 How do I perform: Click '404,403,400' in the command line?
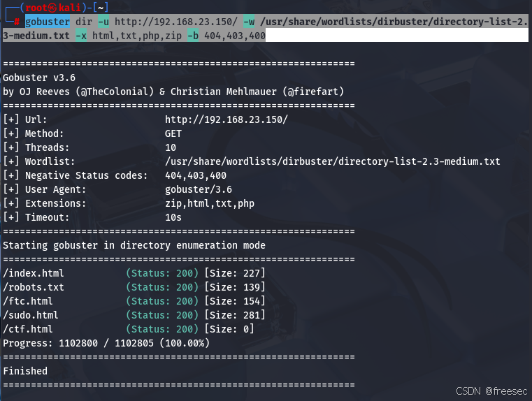235,36
